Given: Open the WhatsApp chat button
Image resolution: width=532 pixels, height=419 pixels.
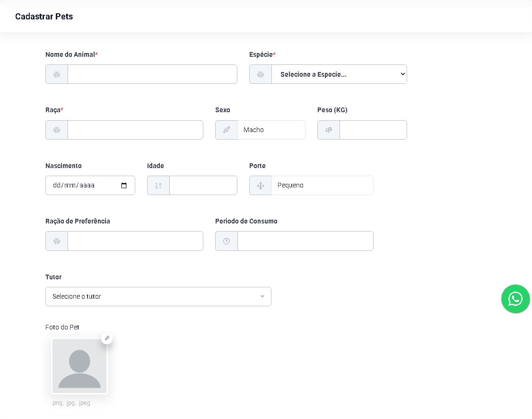Looking at the screenshot, I should (515, 299).
